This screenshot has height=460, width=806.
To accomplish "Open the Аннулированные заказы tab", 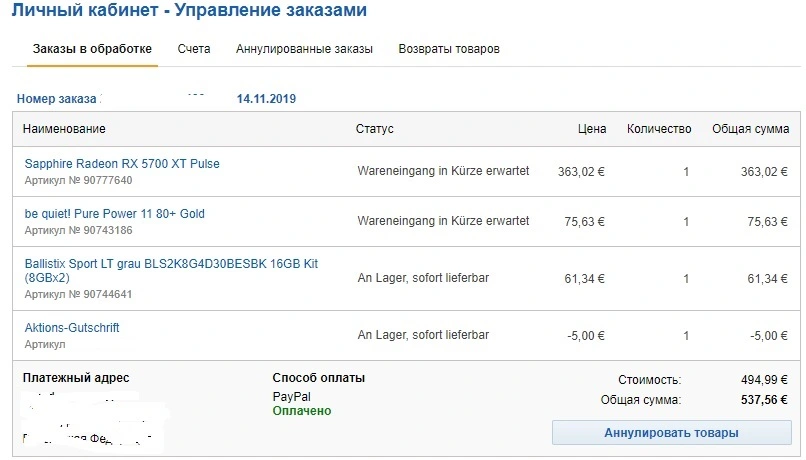I will coord(304,49).
